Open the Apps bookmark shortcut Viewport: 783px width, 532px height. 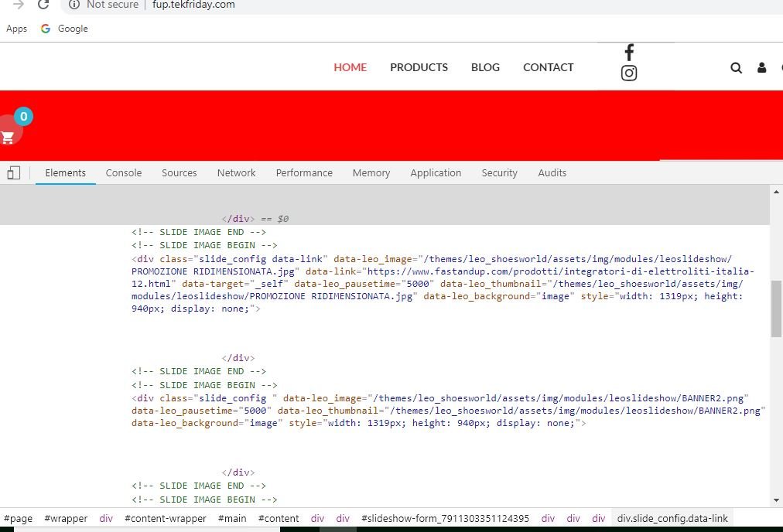pyautogui.click(x=16, y=29)
